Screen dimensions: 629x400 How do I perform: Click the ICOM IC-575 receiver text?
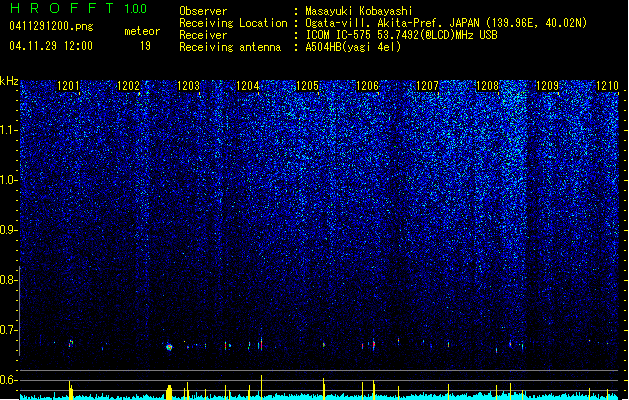(x=401, y=35)
